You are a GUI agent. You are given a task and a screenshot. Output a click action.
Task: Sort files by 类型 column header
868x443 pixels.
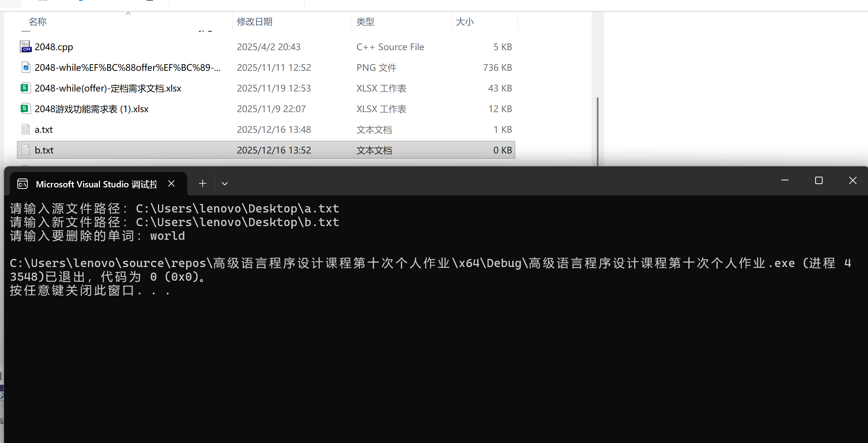point(365,22)
